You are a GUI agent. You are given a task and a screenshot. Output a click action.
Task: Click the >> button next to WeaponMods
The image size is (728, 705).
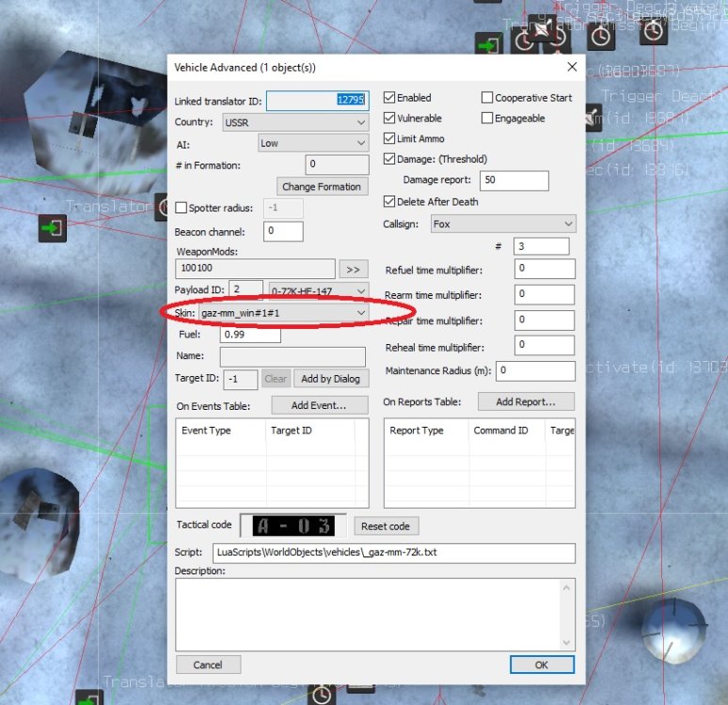point(355,269)
